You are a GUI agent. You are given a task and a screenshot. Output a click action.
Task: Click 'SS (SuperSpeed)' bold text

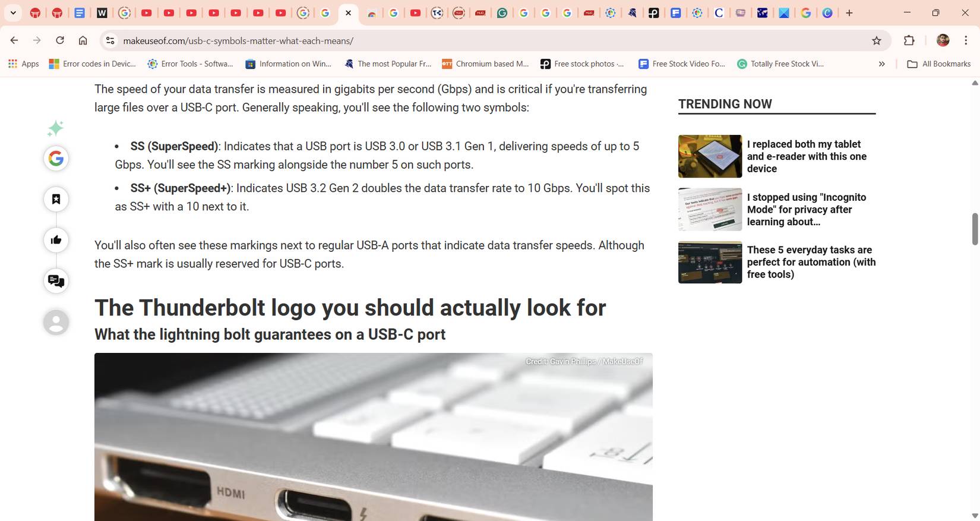click(174, 146)
